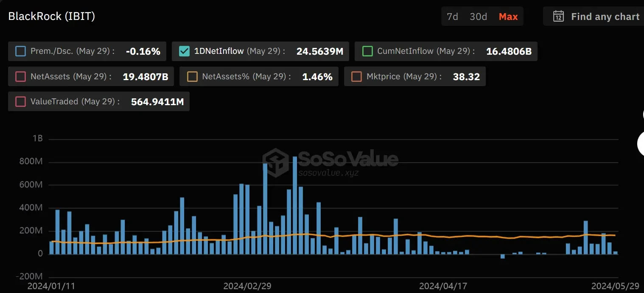Switch to the 7d time range

click(x=452, y=17)
